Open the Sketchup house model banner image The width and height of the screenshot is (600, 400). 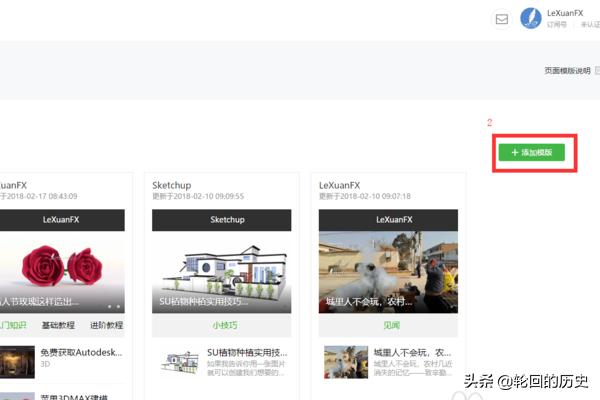coord(221,270)
